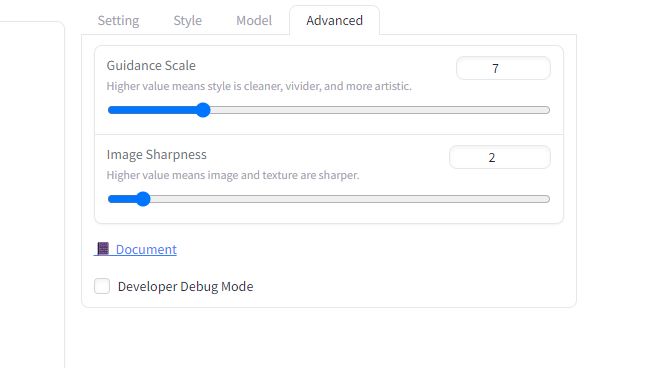Click the Image Sharpness label
This screenshot has width=653, height=368.
tap(157, 154)
